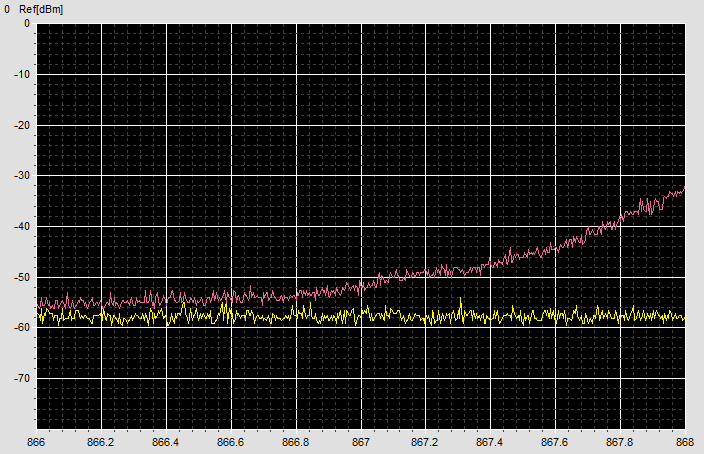Viewport: 704px width, 454px height.
Task: Click the 868 frequency axis label
Action: pos(685,442)
